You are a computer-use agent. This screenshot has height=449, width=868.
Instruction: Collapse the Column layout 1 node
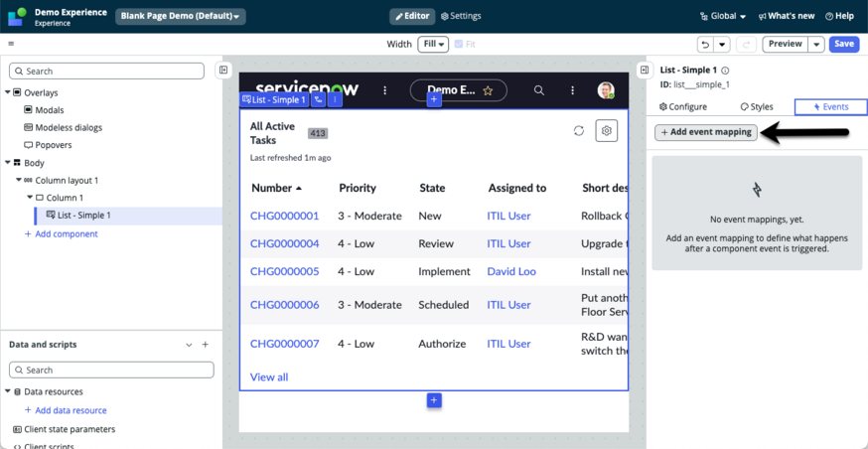pos(19,181)
